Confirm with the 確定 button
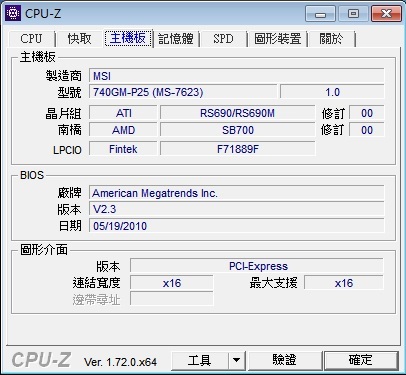The image size is (406, 375). point(361,360)
